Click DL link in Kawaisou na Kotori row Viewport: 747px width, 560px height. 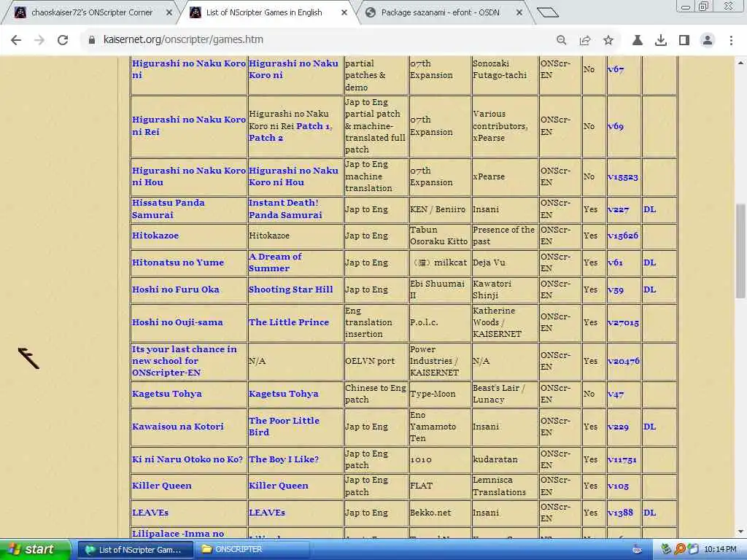(649, 427)
